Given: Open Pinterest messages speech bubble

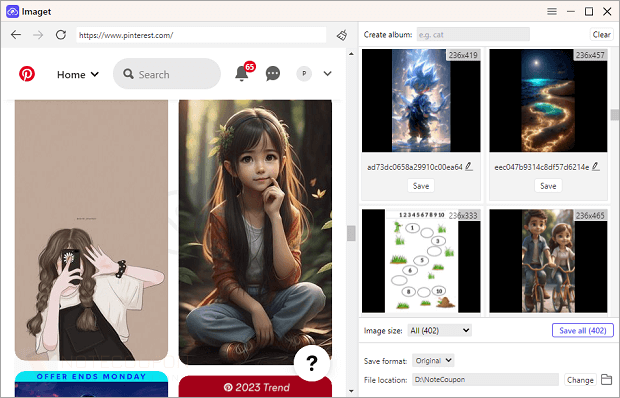Looking at the screenshot, I should point(273,74).
